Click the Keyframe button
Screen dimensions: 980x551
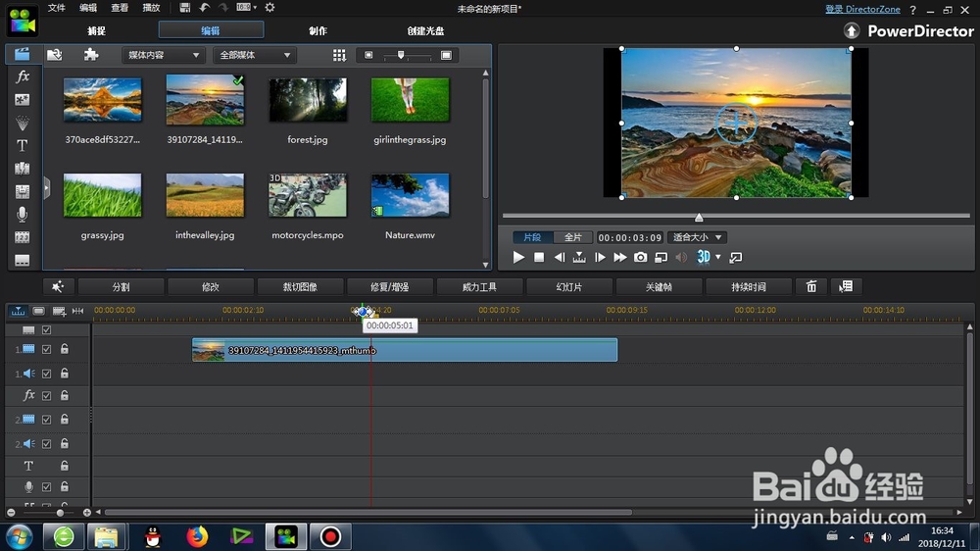click(659, 286)
